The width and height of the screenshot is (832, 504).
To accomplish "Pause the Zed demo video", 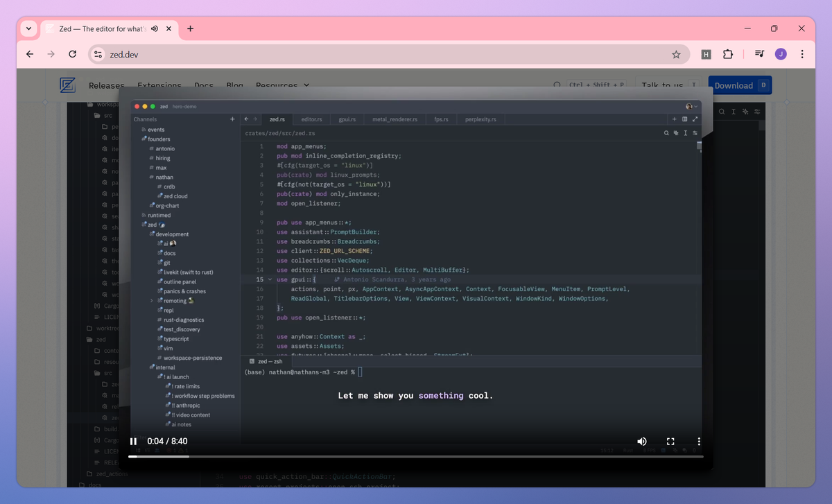I will pyautogui.click(x=133, y=441).
